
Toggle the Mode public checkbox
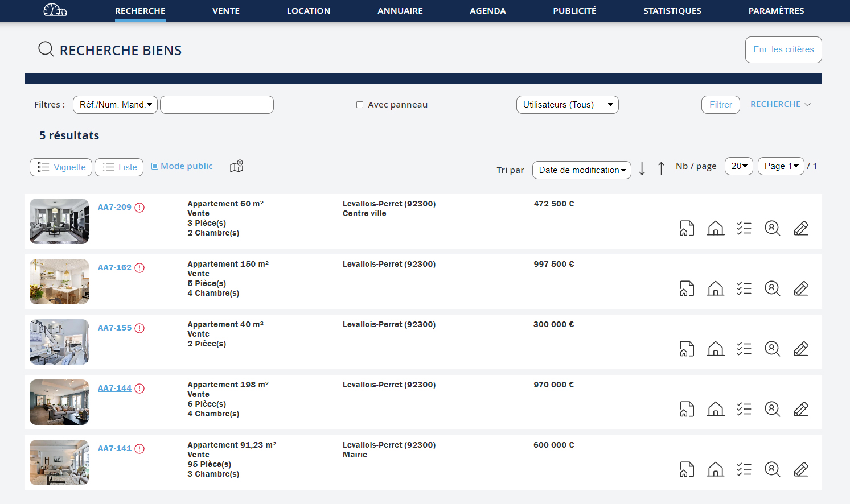[x=155, y=166]
